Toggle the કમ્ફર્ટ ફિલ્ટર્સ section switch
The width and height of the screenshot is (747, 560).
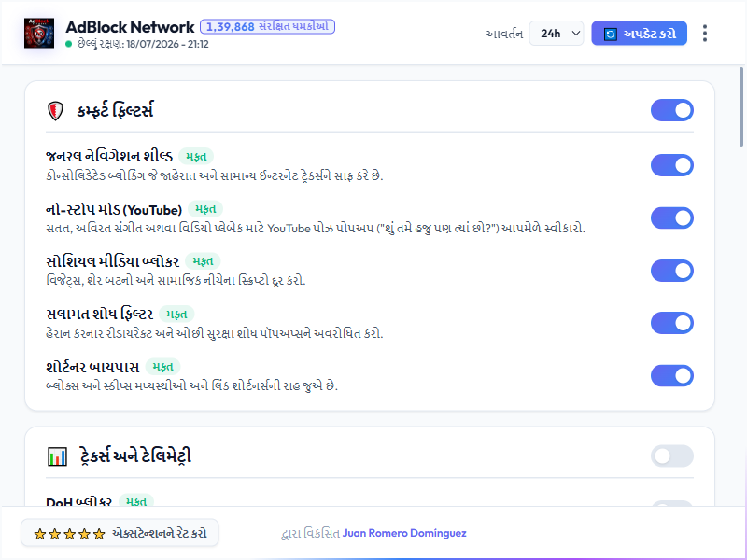671,110
